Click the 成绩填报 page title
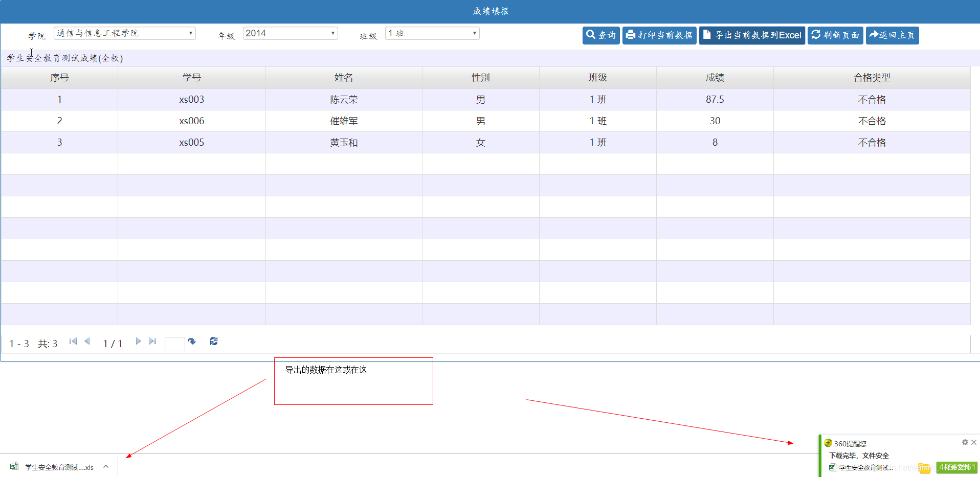This screenshot has width=980, height=477. (x=491, y=11)
